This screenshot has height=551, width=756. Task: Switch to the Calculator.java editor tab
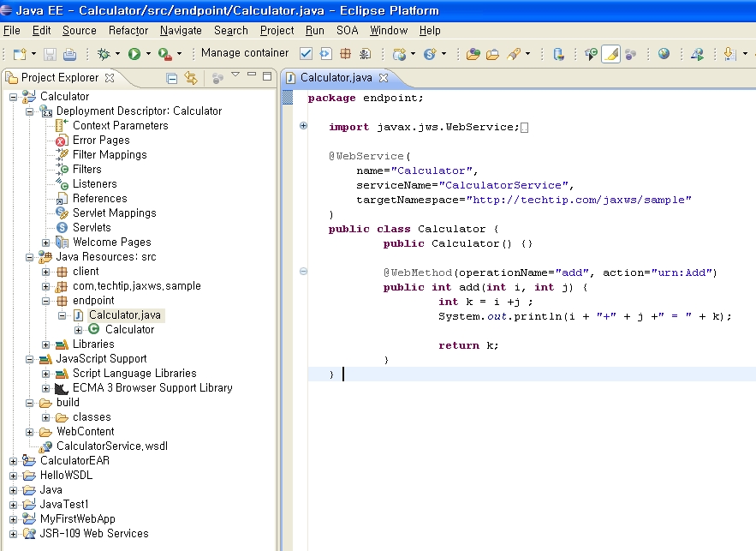click(x=336, y=78)
